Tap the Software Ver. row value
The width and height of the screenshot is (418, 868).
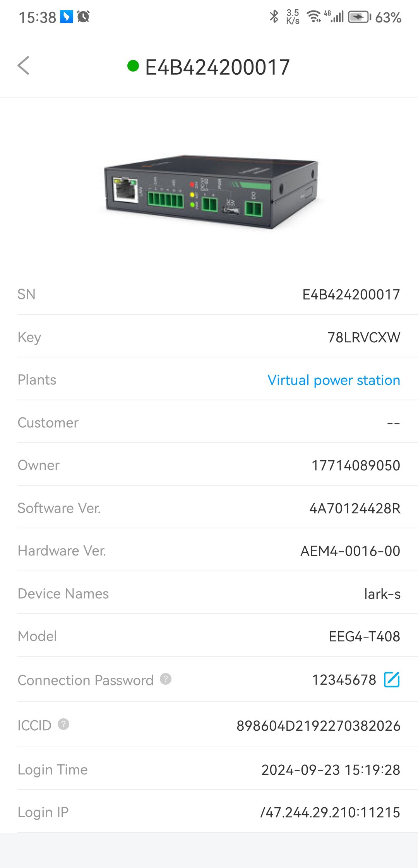click(355, 509)
